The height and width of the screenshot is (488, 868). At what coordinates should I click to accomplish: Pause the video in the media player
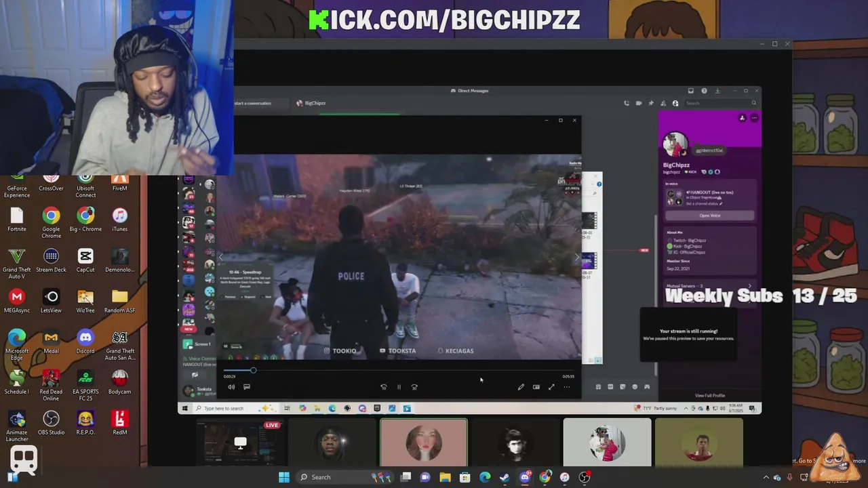[399, 387]
